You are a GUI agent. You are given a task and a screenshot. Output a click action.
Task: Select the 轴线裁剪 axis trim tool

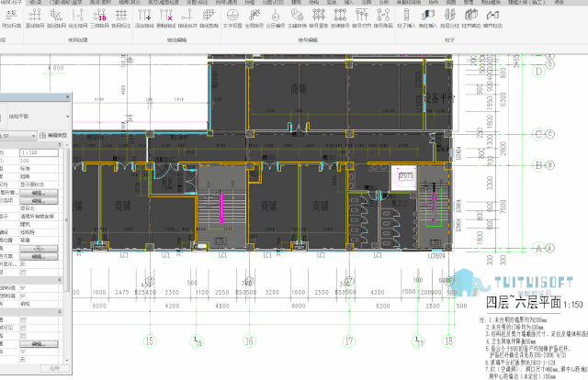(209, 18)
